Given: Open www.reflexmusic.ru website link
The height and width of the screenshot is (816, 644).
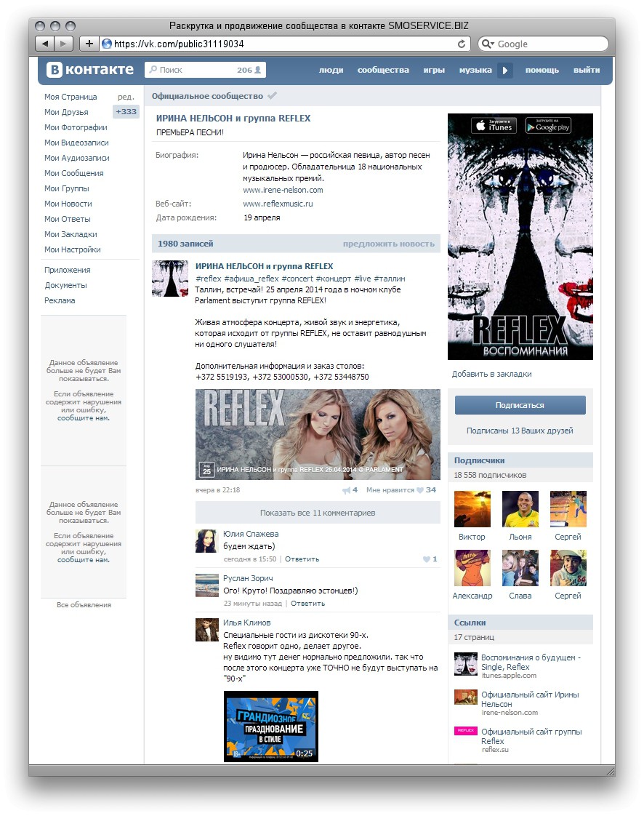Looking at the screenshot, I should coord(278,204).
